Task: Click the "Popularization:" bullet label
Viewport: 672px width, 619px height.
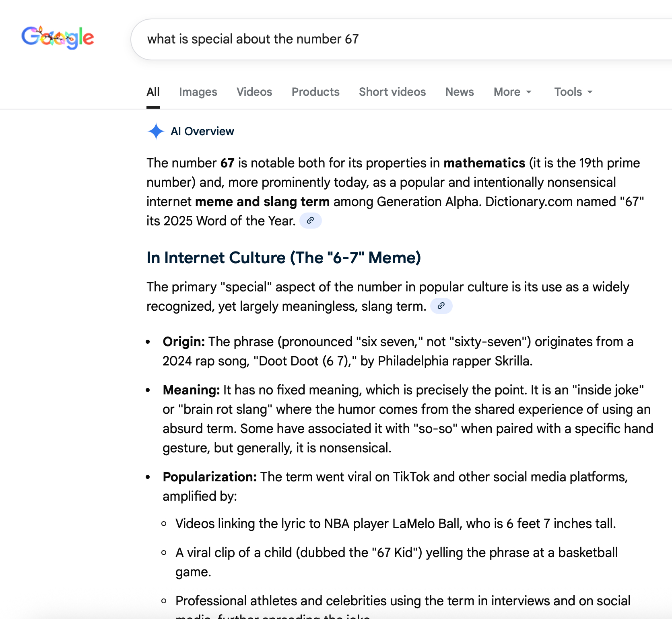Action: pos(210,477)
